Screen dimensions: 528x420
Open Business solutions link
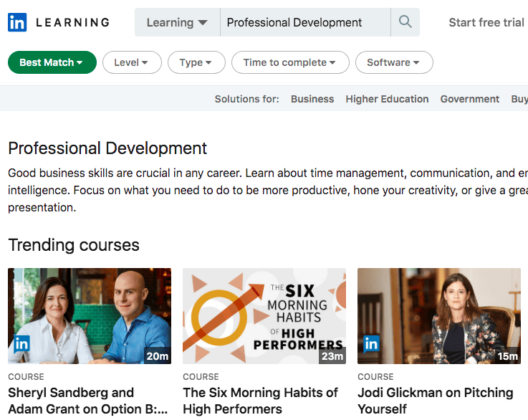[x=312, y=99]
